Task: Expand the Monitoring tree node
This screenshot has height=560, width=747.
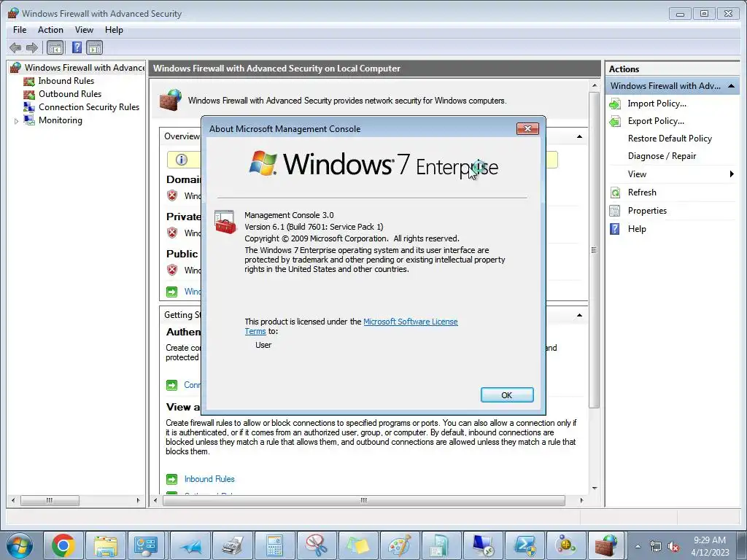Action: (16, 121)
